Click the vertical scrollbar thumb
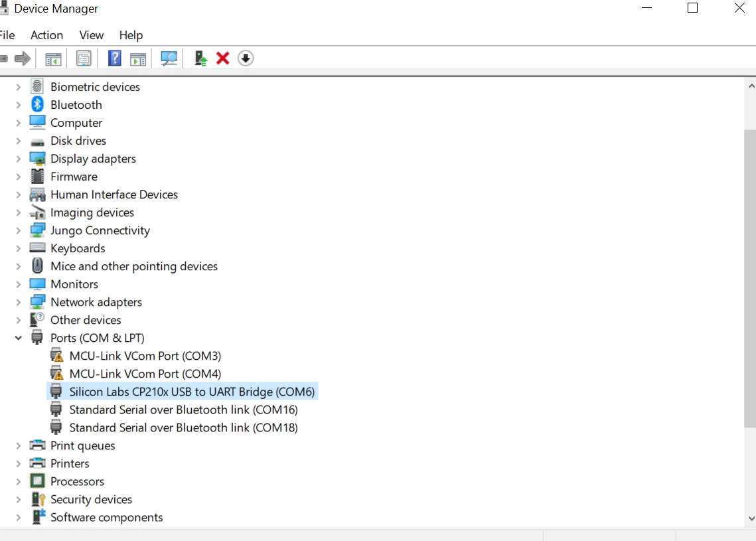This screenshot has height=541, width=756. (750, 279)
